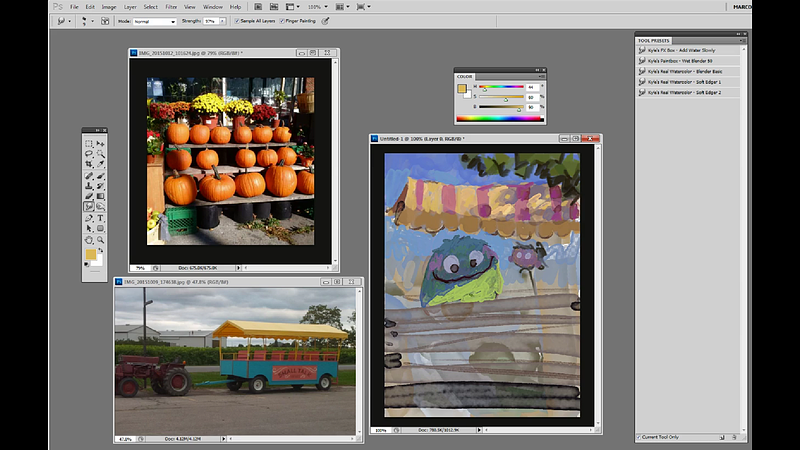Enable the Current Tool Only checkbox

pos(640,437)
